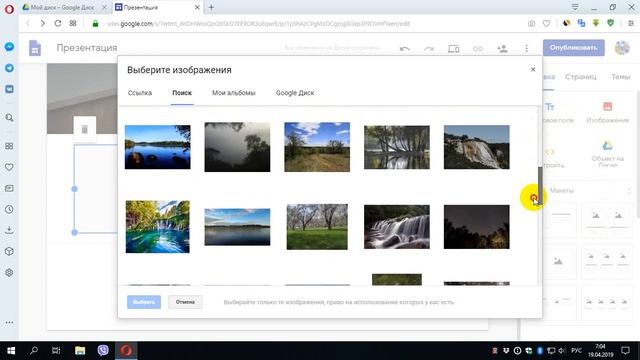Open Windows notification center
Image resolution: width=640 pixels, height=360 pixels.
[x=625, y=351]
